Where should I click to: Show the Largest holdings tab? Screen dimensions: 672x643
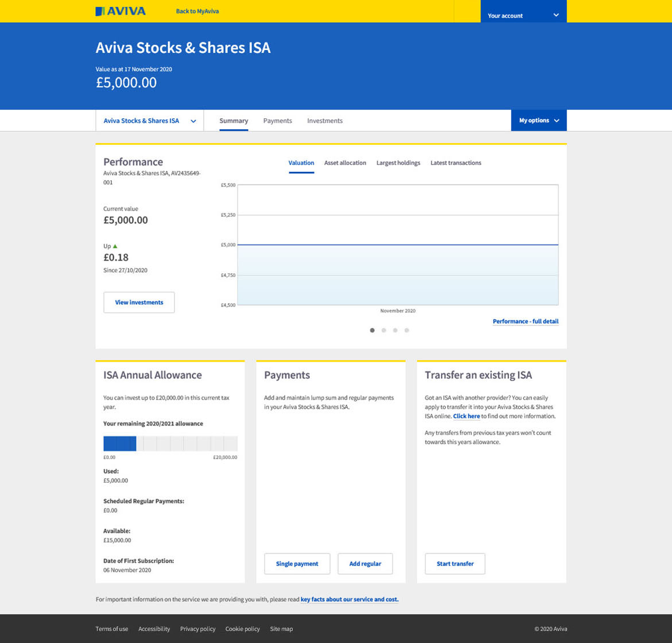(398, 163)
